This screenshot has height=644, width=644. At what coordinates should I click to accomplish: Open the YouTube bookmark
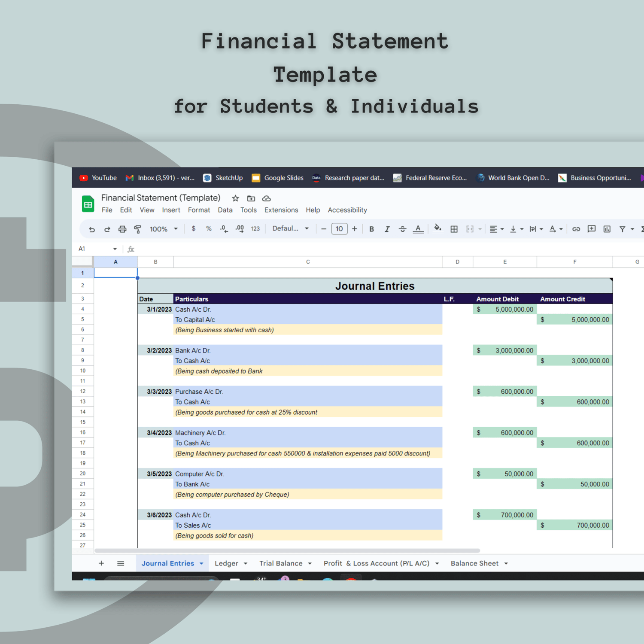(x=98, y=178)
